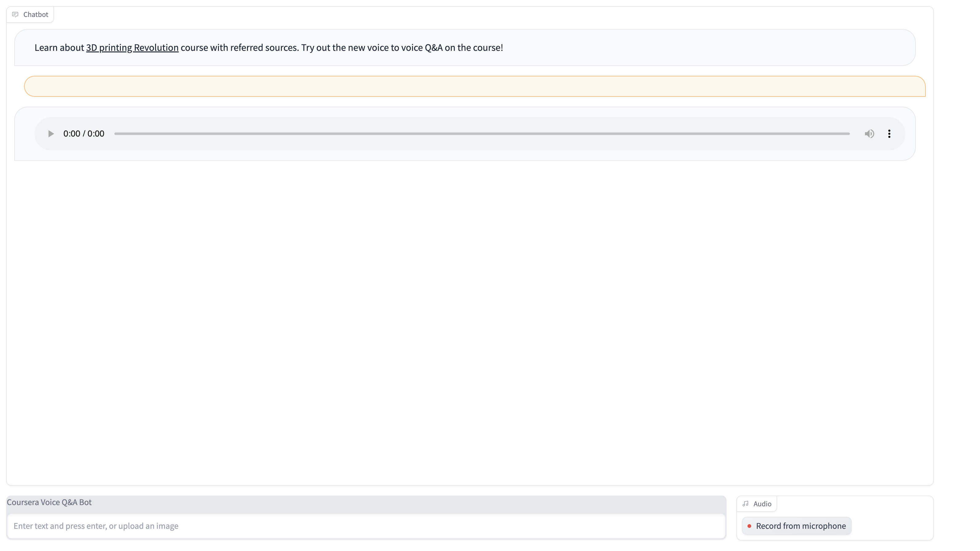The height and width of the screenshot is (551, 980).
Task: Select the kebab overflow icon for download options
Action: click(x=889, y=133)
